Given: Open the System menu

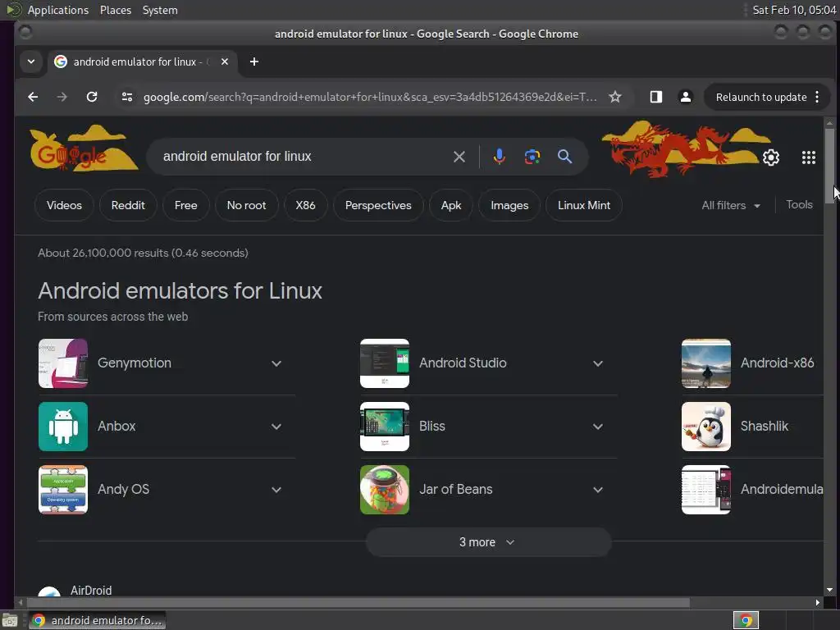Looking at the screenshot, I should pyautogui.click(x=160, y=10).
